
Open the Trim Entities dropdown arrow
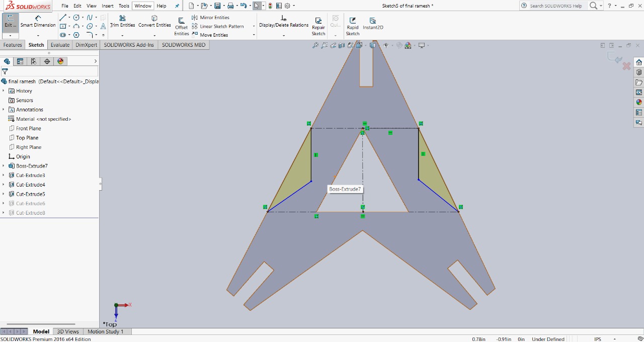point(122,36)
